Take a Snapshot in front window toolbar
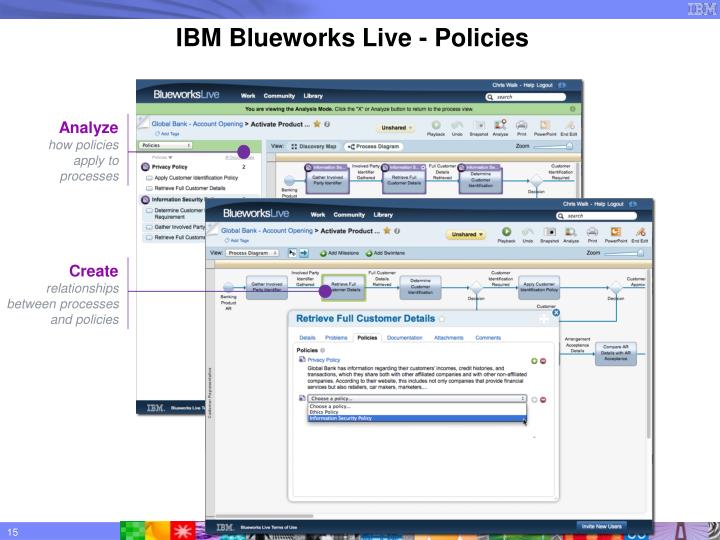This screenshot has width=720, height=540. click(x=550, y=232)
